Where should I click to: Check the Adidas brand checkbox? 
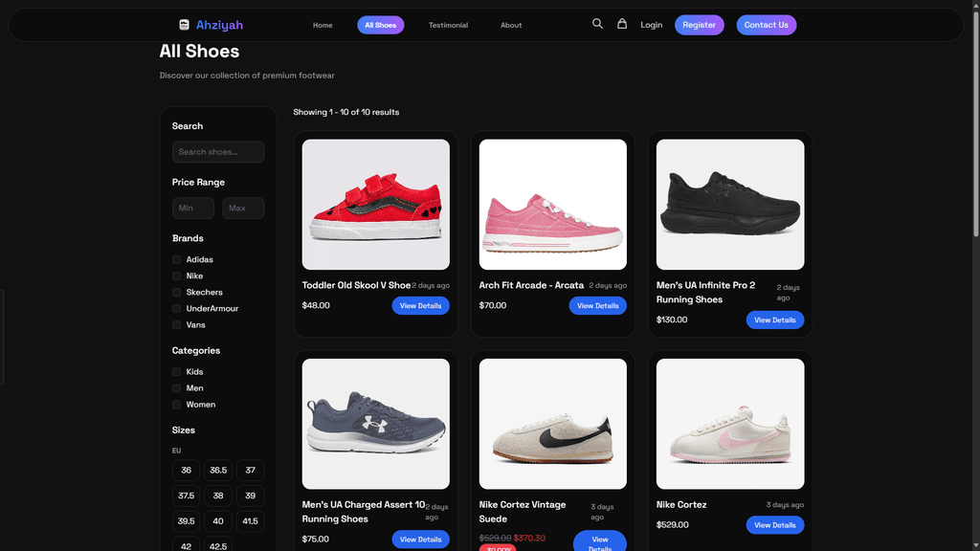pyautogui.click(x=176, y=260)
